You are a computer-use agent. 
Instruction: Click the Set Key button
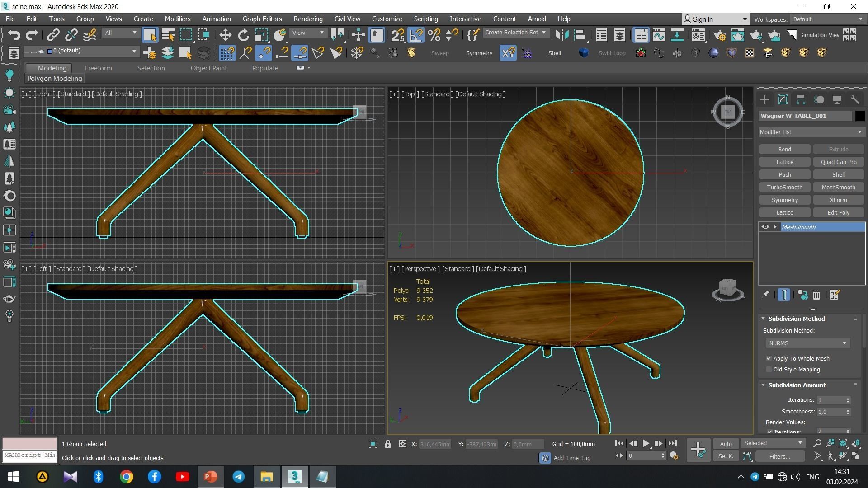(x=726, y=456)
